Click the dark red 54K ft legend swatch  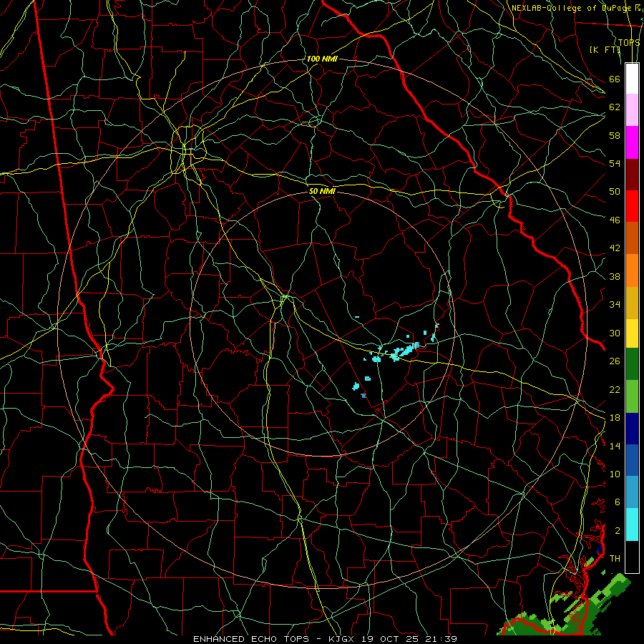[632, 174]
